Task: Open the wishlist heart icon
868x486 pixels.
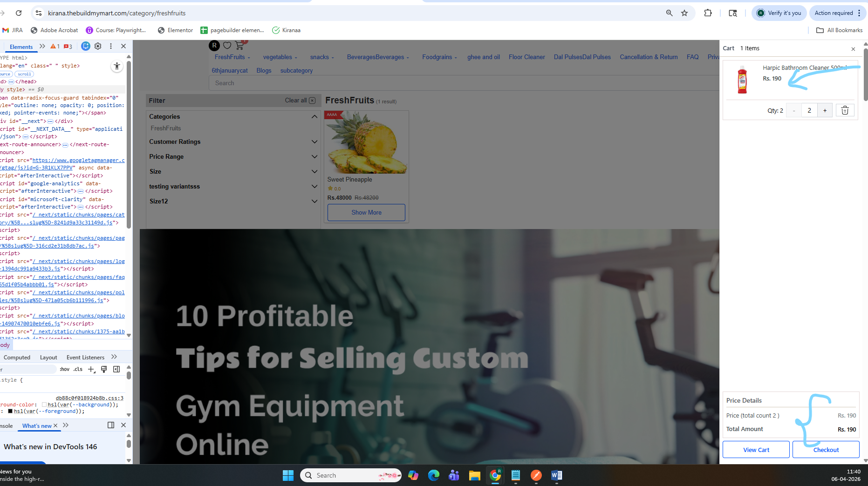Action: (x=227, y=45)
